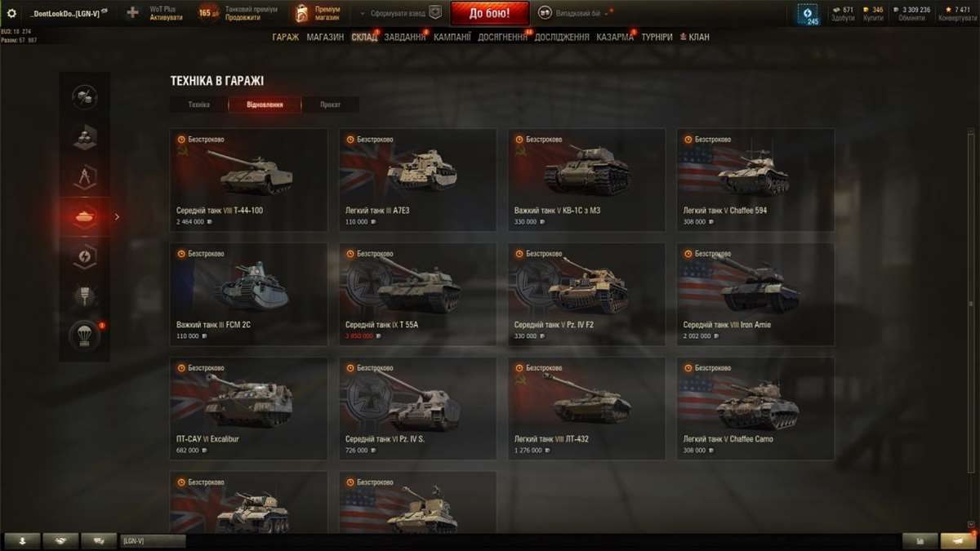Click the handshake icon in bottom bar

(x=61, y=540)
